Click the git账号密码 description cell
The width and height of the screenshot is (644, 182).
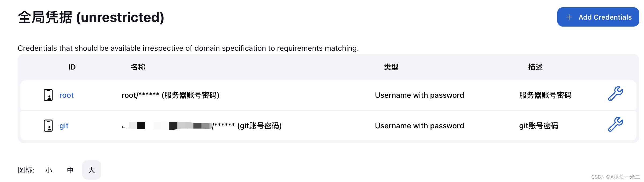click(x=538, y=126)
